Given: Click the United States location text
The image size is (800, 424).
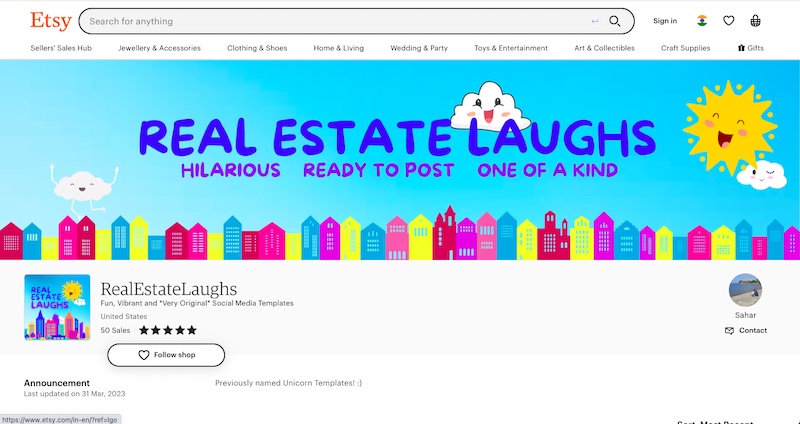Looking at the screenshot, I should (124, 316).
